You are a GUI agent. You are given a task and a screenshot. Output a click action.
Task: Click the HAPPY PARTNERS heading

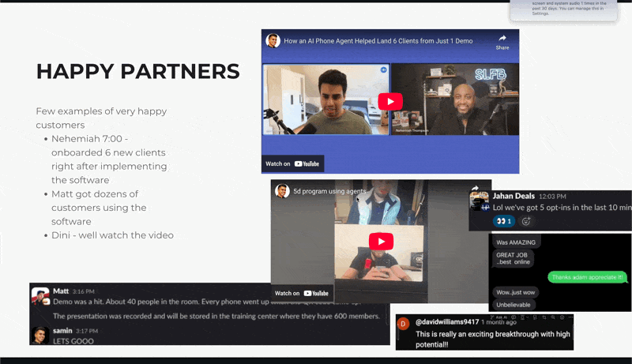coord(137,71)
